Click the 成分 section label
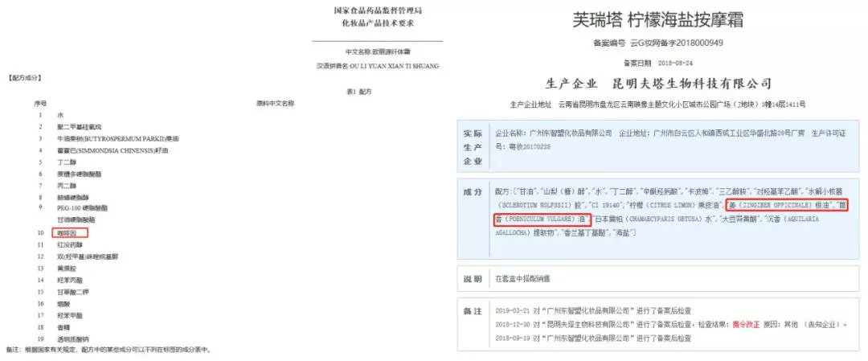 [473, 192]
